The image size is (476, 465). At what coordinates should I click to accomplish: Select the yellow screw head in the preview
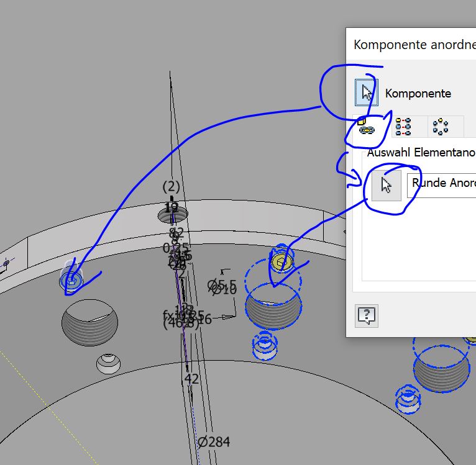282,262
